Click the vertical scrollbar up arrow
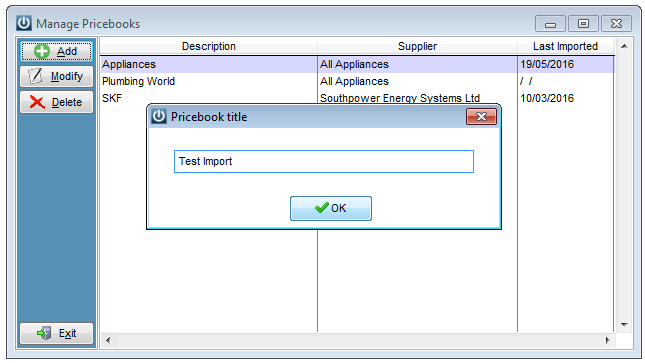Image resolution: width=645 pixels, height=363 pixels. (x=624, y=46)
